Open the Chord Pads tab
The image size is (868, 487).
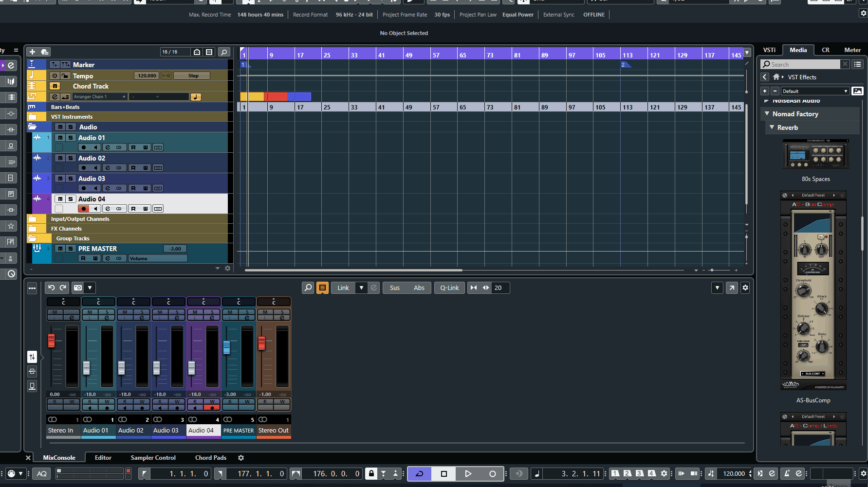pyautogui.click(x=210, y=457)
